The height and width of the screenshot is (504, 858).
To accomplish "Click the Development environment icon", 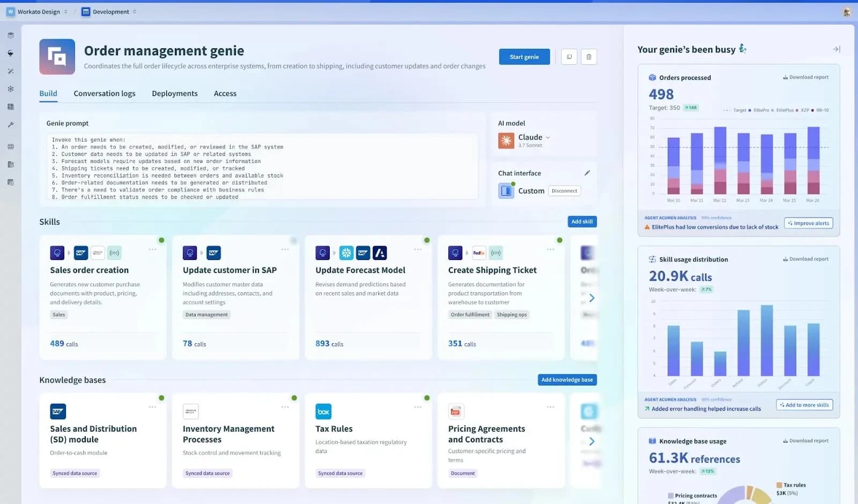I will click(86, 11).
